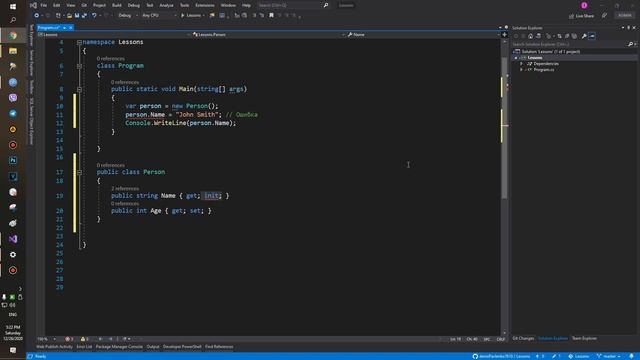Open the Edit menu
640x360 pixels.
coord(56,5)
